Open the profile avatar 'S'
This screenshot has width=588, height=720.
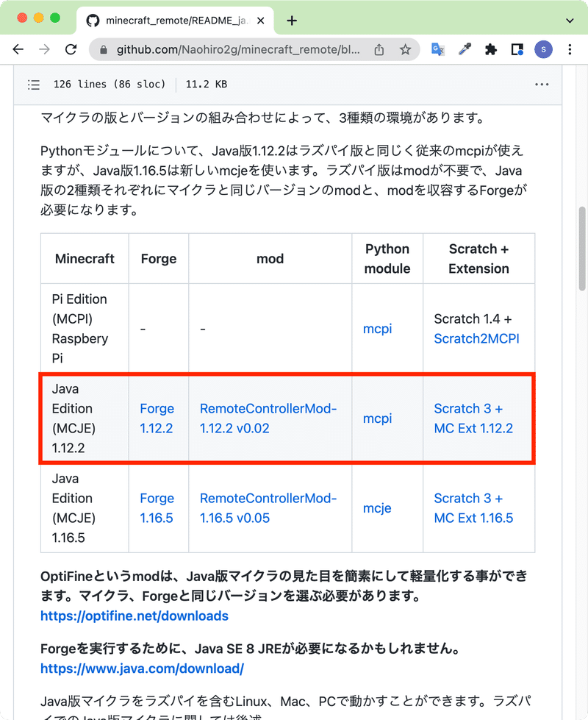(x=543, y=49)
